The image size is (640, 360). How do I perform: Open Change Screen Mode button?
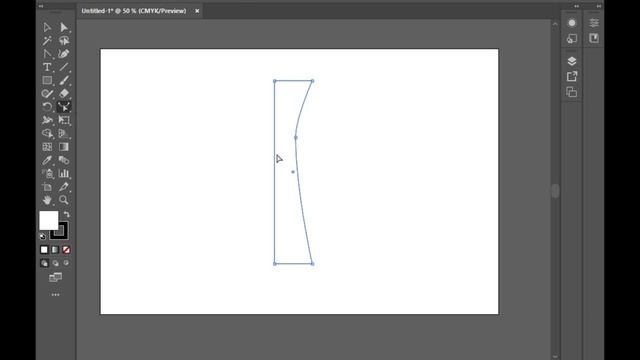(56, 278)
